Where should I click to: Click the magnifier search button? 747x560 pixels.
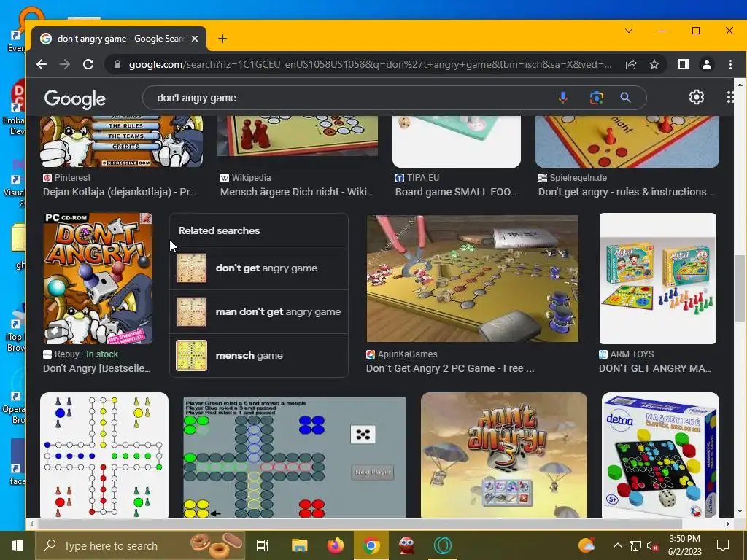625,98
